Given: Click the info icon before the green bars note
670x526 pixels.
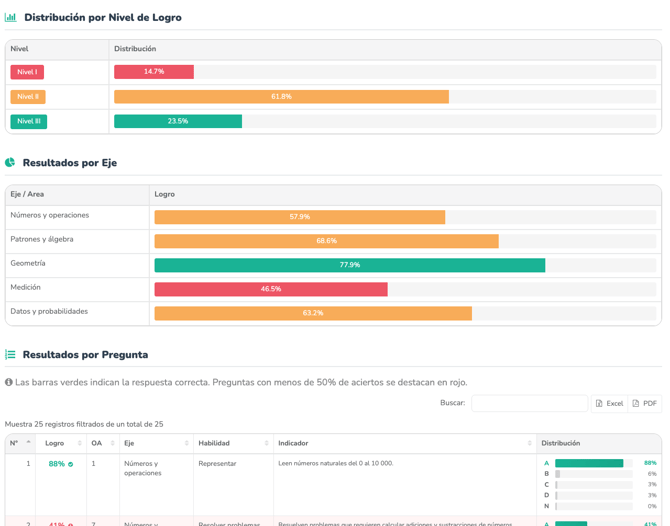Looking at the screenshot, I should click(x=9, y=382).
